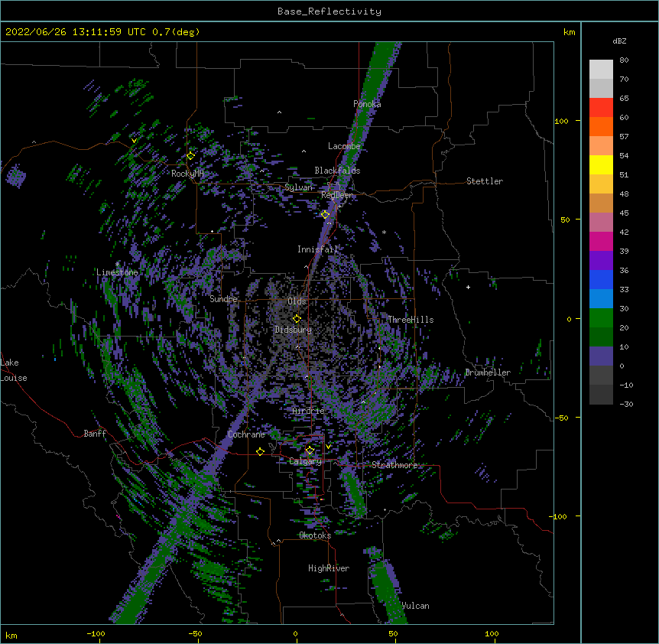
Task: Click the purple 10 dBZ legend swatch
Action: tap(601, 356)
